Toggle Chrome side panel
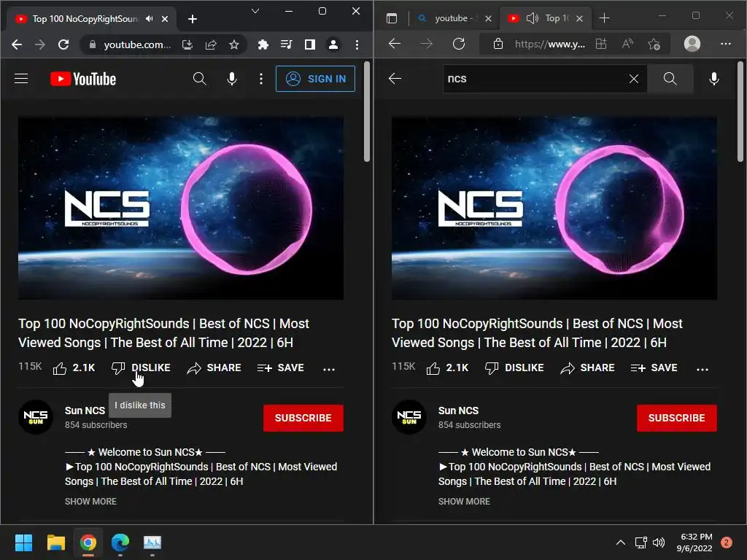Viewport: 747px width, 560px height. (309, 44)
